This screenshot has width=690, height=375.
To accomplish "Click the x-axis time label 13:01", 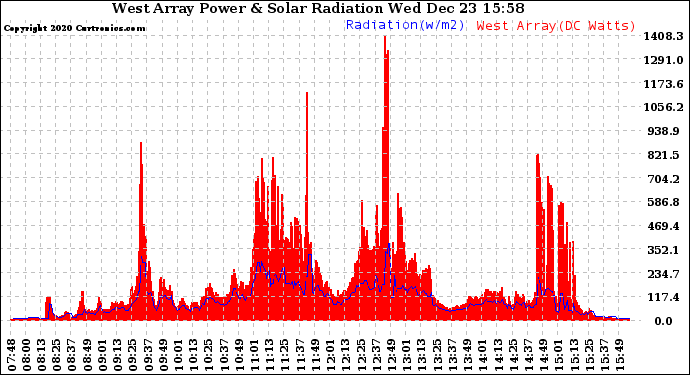I will coord(407,355).
